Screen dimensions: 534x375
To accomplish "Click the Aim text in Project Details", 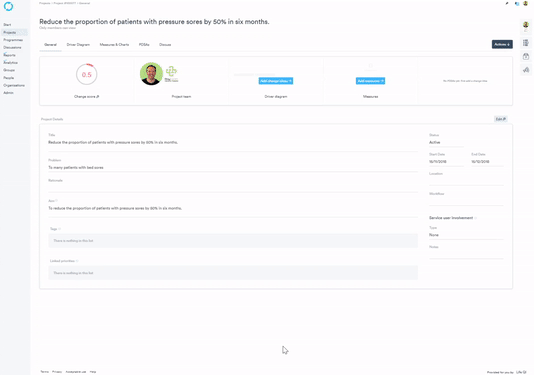I will [115, 208].
